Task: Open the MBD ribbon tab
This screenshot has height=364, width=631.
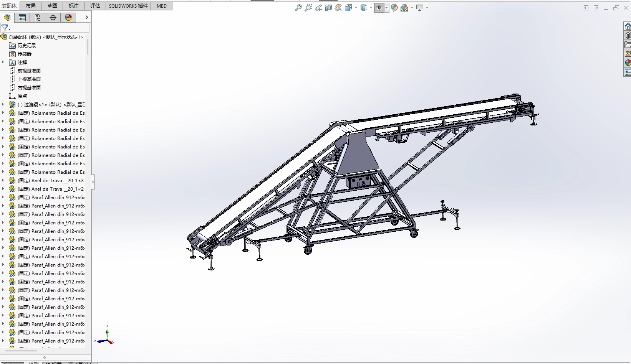Action: pyautogui.click(x=162, y=6)
